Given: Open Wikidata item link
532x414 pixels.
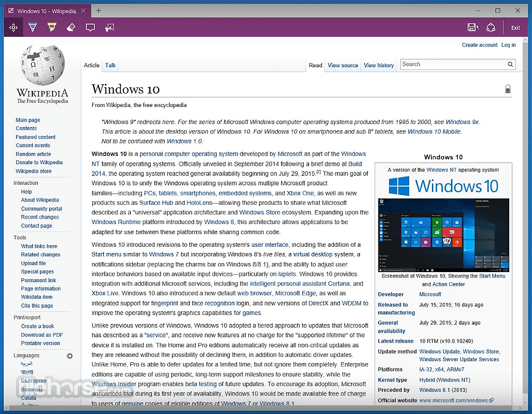Looking at the screenshot, I should 37,297.
